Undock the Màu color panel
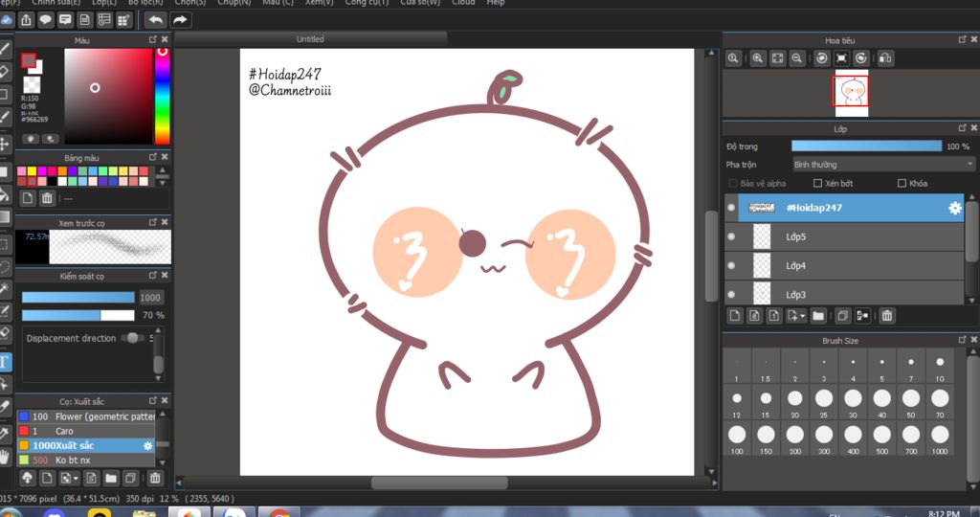980x517 pixels. point(152,39)
